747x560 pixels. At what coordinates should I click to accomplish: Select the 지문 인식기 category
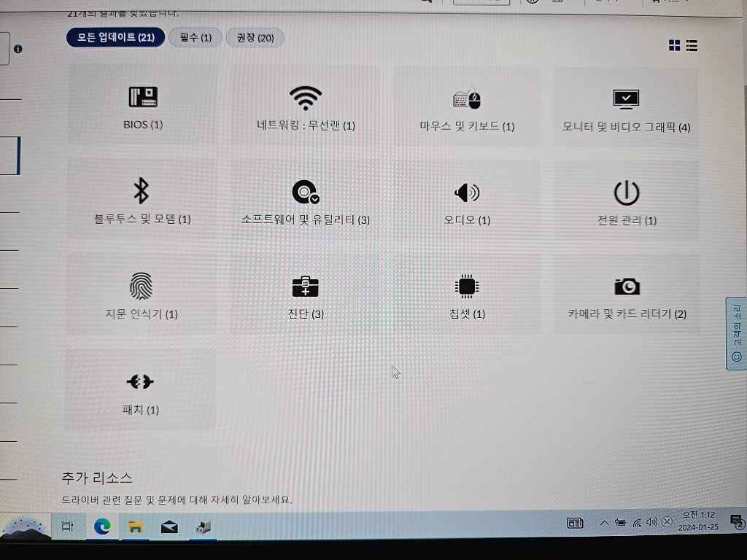pyautogui.click(x=142, y=295)
